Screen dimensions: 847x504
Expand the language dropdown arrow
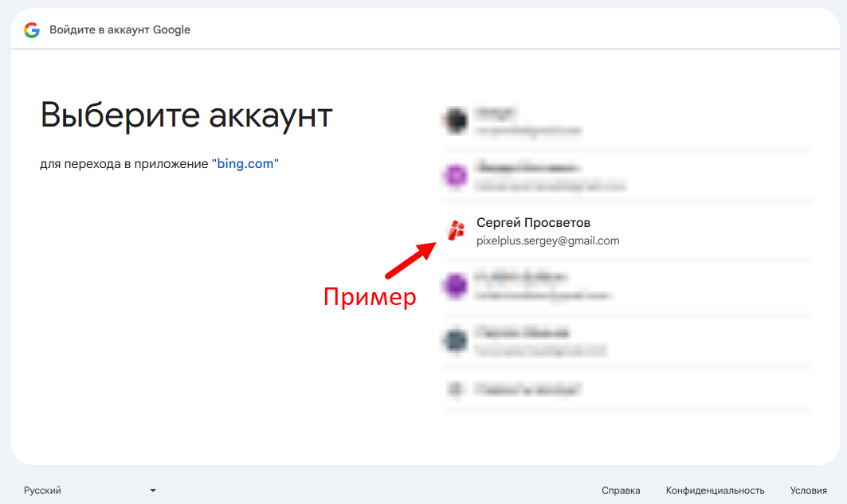coord(153,490)
